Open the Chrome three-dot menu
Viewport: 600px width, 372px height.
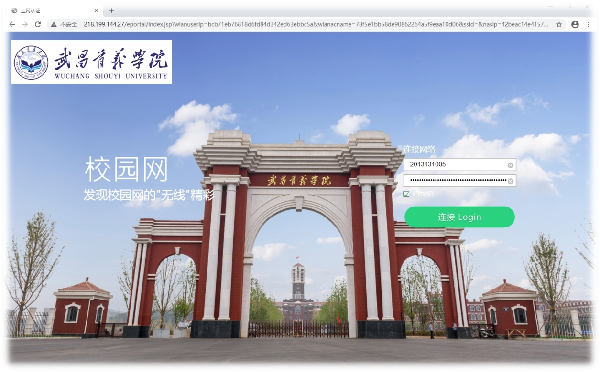pyautogui.click(x=588, y=24)
